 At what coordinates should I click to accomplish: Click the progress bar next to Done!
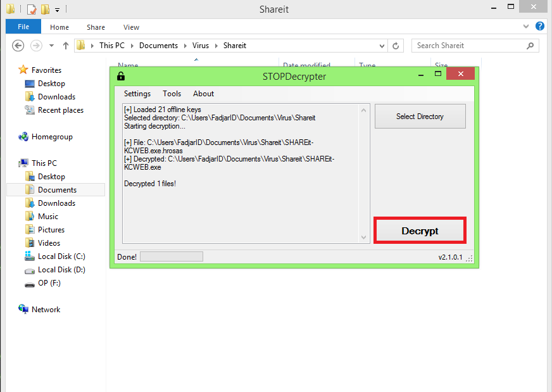click(x=172, y=256)
